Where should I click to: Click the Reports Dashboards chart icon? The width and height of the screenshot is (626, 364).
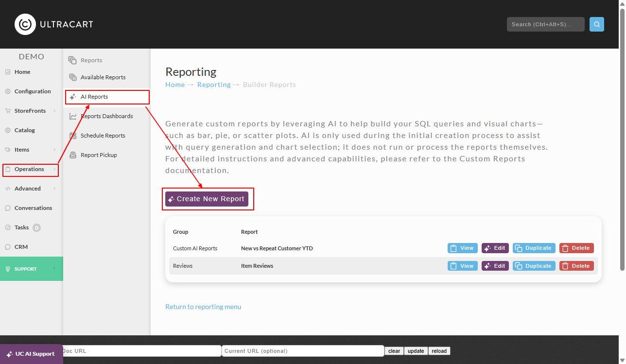[x=73, y=116]
